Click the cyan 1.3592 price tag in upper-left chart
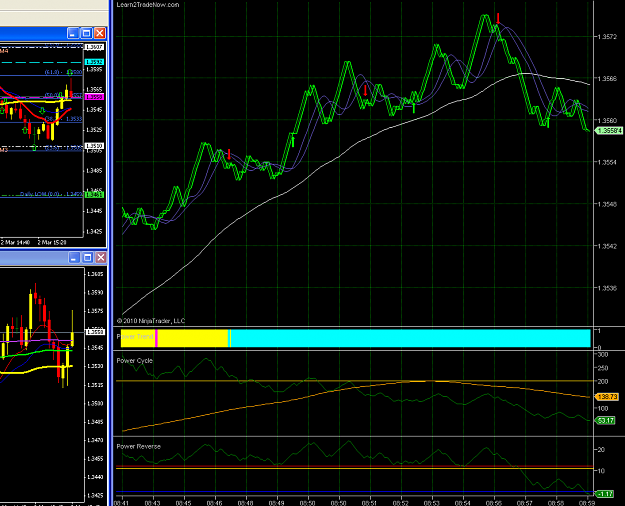Viewport: 625px width, 506px height. coord(94,62)
